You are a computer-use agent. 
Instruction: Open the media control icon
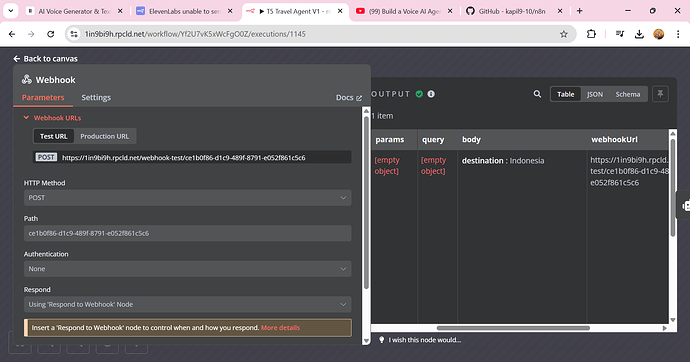pos(620,34)
